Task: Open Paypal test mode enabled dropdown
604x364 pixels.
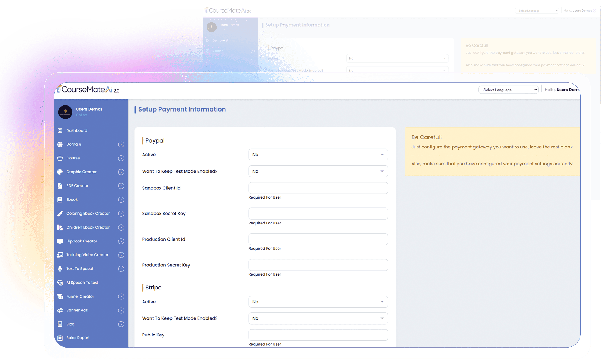Action: coord(318,171)
